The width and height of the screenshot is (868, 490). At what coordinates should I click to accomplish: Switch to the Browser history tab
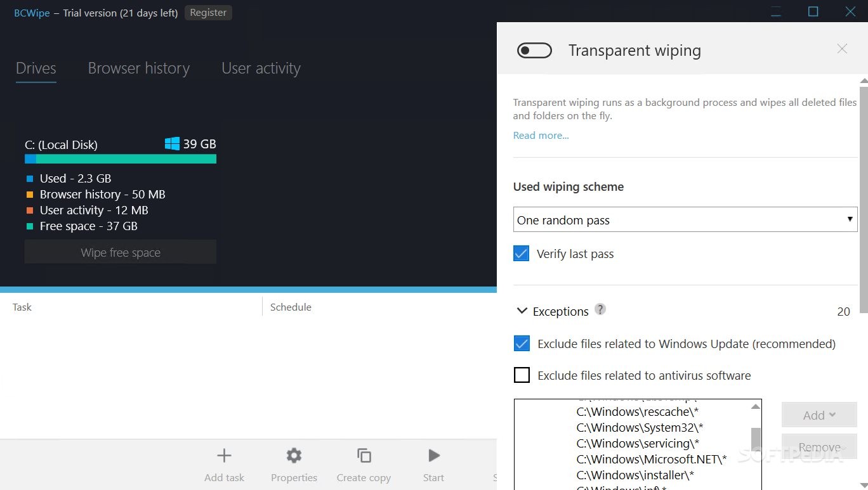tap(139, 68)
